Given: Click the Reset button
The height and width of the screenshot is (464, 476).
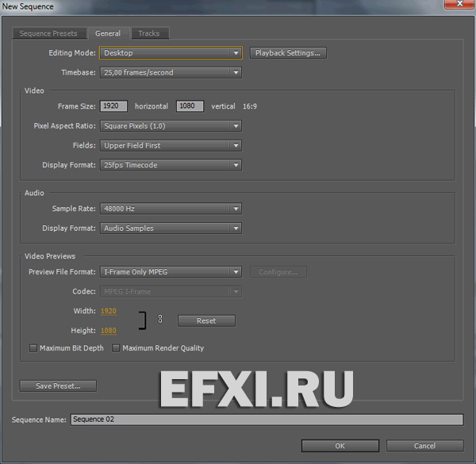Looking at the screenshot, I should tap(206, 320).
